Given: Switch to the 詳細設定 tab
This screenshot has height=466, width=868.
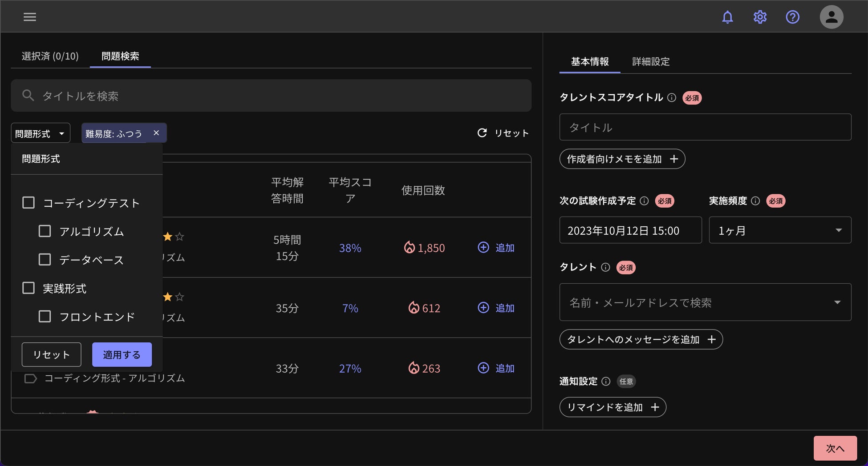Looking at the screenshot, I should pyautogui.click(x=651, y=62).
